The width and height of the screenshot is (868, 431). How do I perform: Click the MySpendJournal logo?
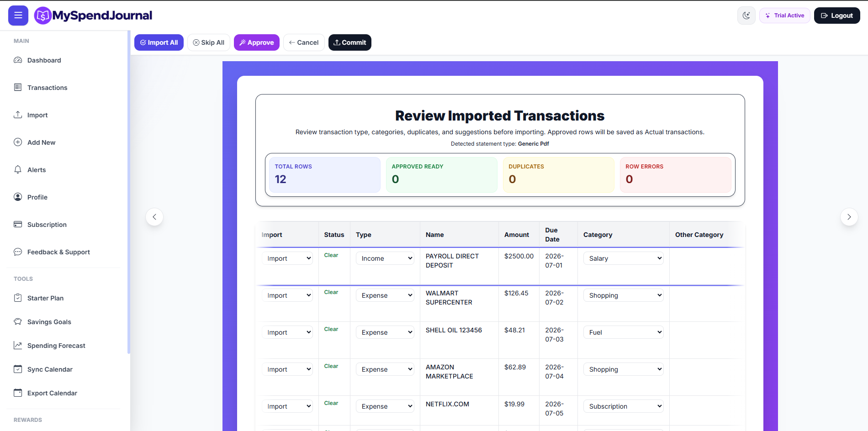93,16
